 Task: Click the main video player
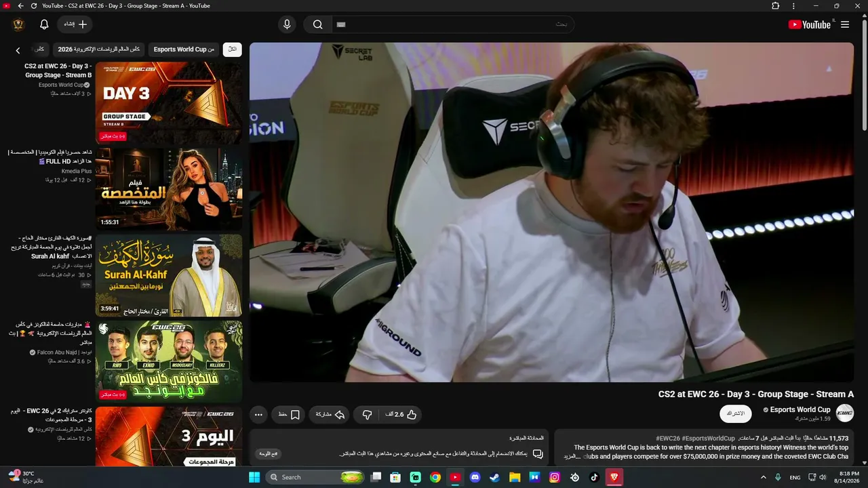coord(551,212)
